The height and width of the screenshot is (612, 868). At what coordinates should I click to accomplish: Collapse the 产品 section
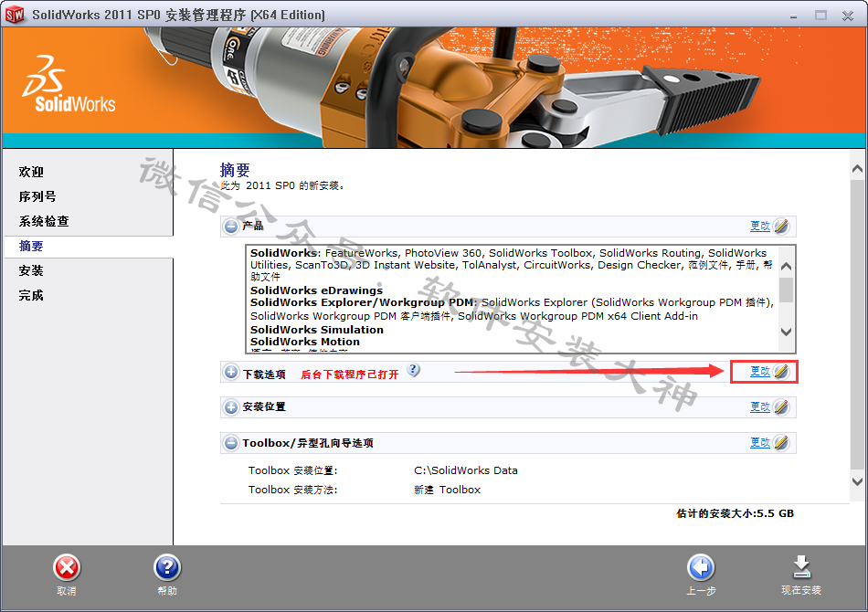point(231,227)
